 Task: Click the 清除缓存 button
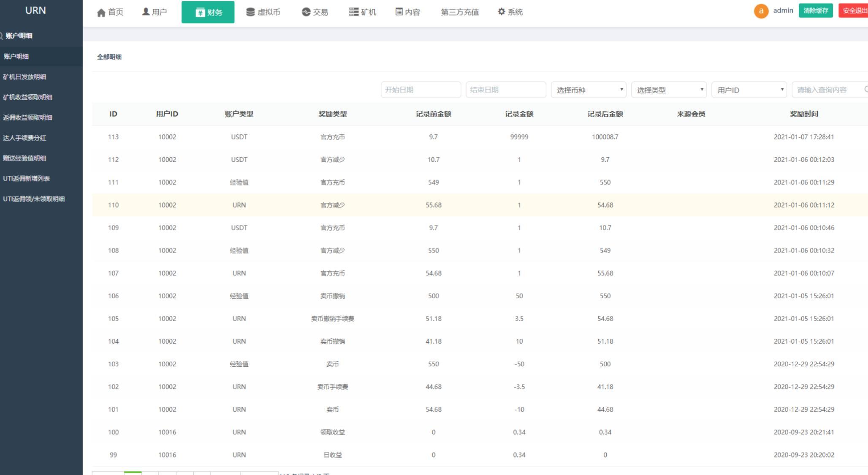816,11
